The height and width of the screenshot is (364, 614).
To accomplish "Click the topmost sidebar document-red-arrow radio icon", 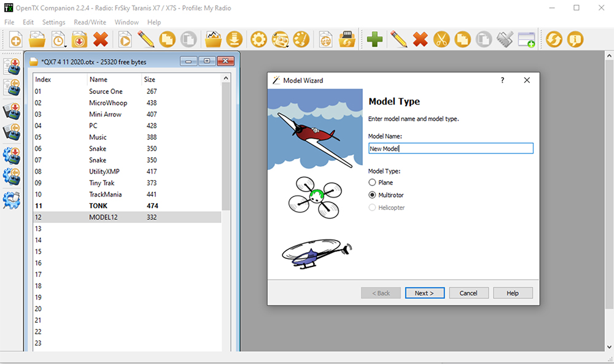I will pos(12,66).
